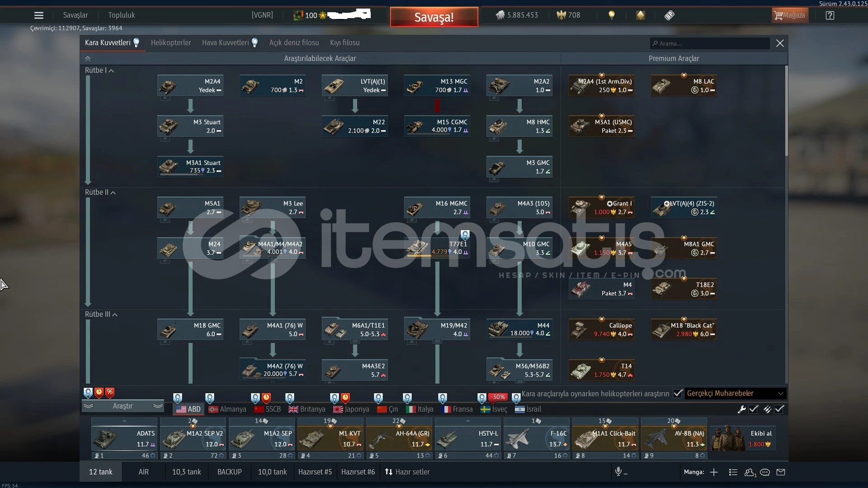Open the contacts icon
Screen dimensions: 868x488
coord(750,472)
